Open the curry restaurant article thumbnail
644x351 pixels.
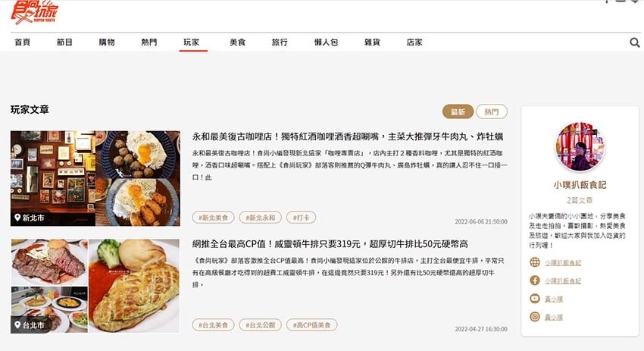click(x=95, y=178)
